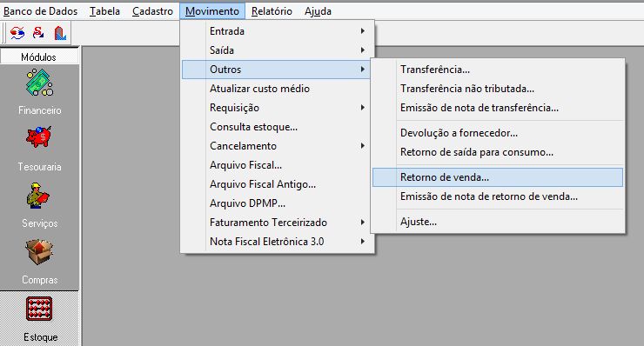
Task: Open the Cadastro menu
Action: click(152, 11)
